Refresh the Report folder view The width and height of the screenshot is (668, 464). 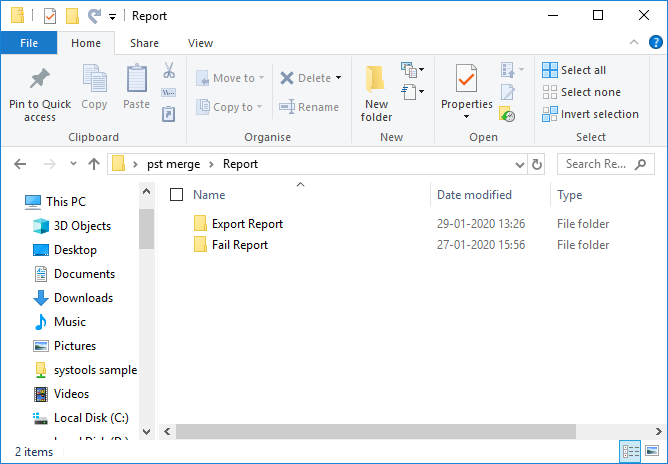click(536, 164)
